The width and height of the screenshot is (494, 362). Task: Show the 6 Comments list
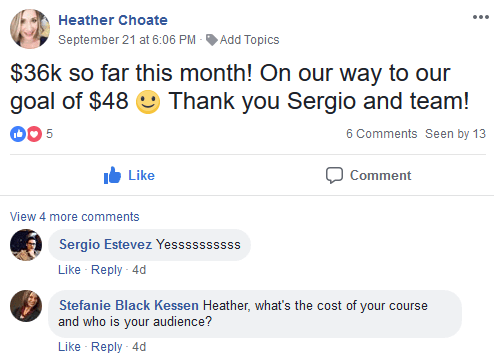[x=381, y=134]
